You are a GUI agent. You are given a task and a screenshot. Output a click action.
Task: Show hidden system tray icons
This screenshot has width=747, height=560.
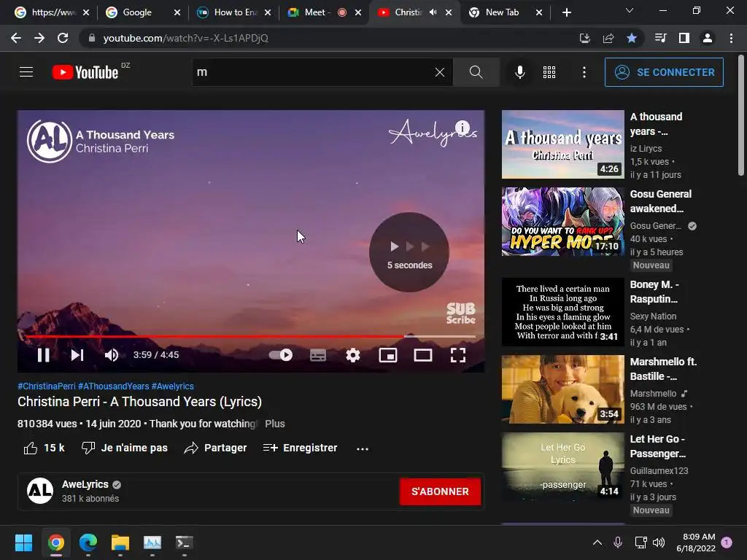(597, 542)
